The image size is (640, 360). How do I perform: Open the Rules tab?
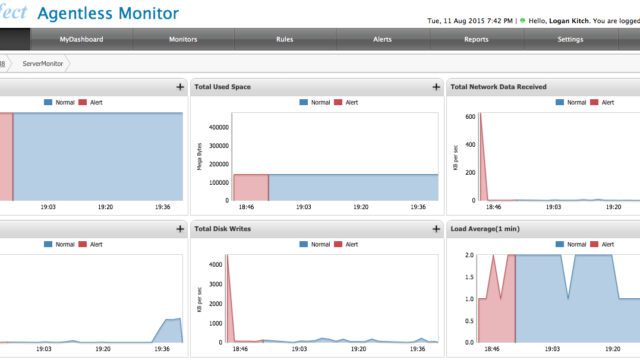click(284, 39)
